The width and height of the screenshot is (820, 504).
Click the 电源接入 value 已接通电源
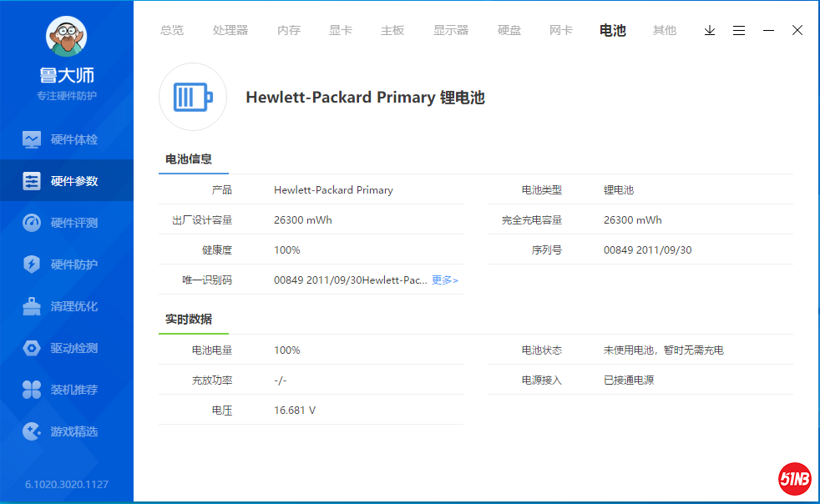(629, 381)
